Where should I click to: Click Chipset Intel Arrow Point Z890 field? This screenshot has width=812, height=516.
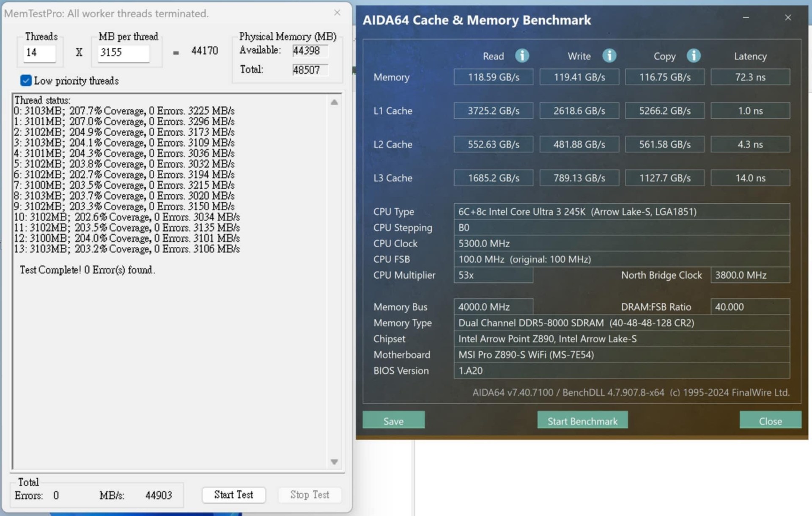tap(622, 339)
